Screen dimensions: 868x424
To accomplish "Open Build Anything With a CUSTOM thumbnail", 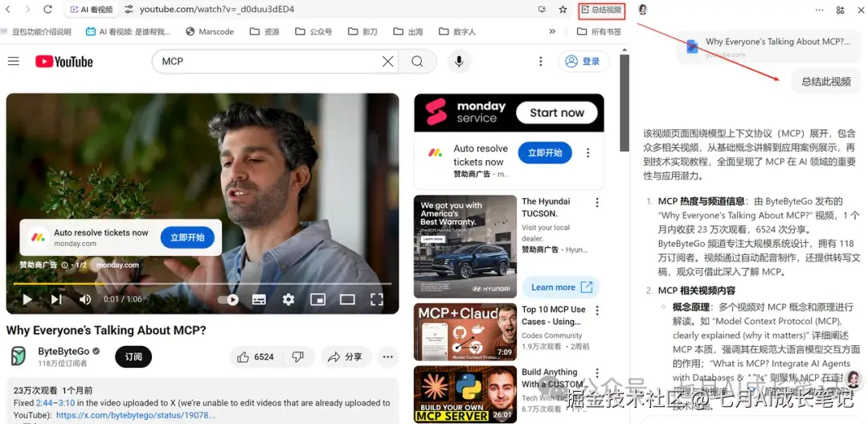I will point(465,394).
